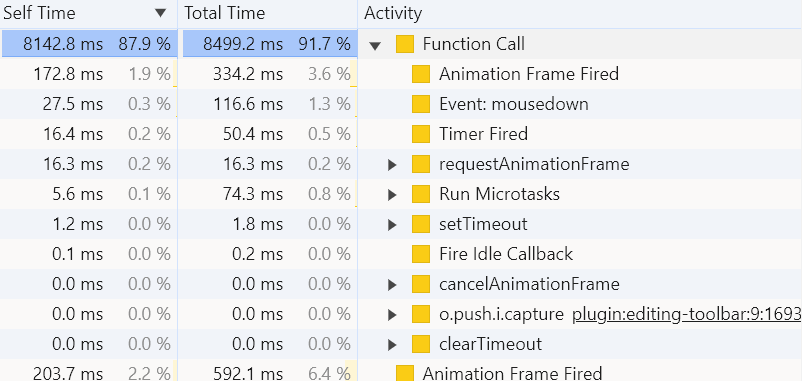This screenshot has width=802, height=381.
Task: Select the yellow icon beside Event: mousedown
Action: click(x=420, y=104)
